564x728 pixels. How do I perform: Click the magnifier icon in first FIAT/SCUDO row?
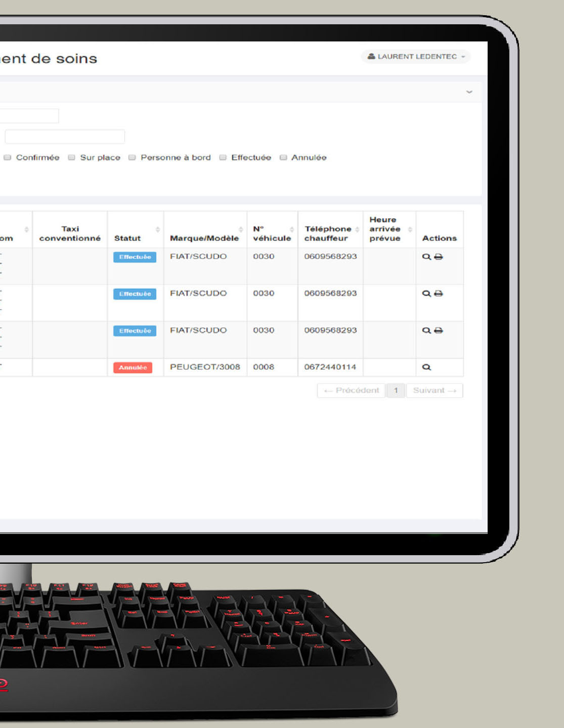[426, 257]
